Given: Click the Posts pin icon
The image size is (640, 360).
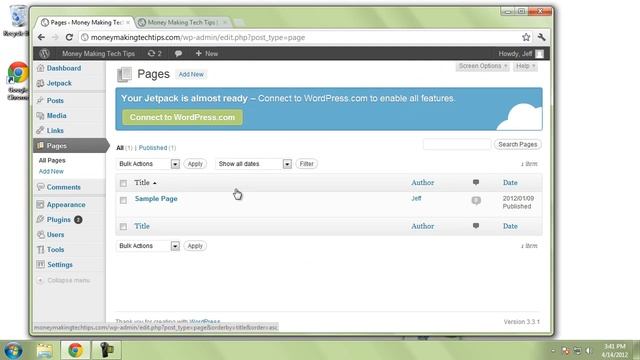Looking at the screenshot, I should tap(40, 100).
